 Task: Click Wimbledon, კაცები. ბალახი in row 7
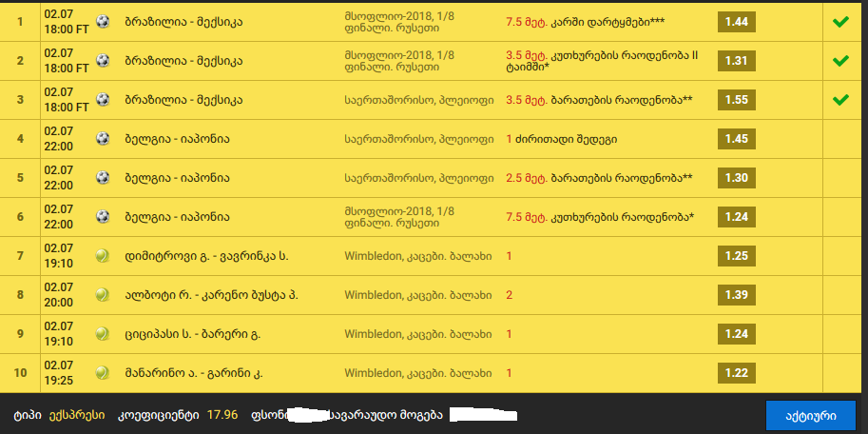click(x=418, y=256)
